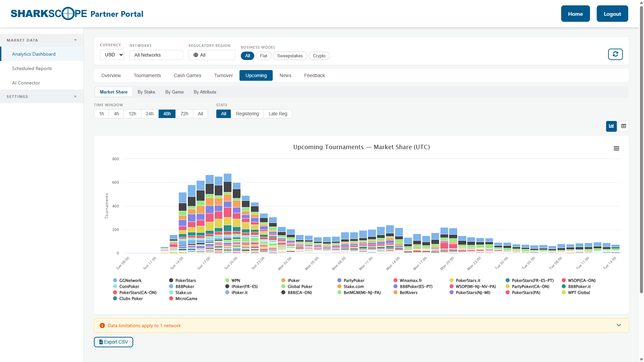Open the Currency USD dropdown
Viewport: 644px width, 362px height.
(x=112, y=55)
